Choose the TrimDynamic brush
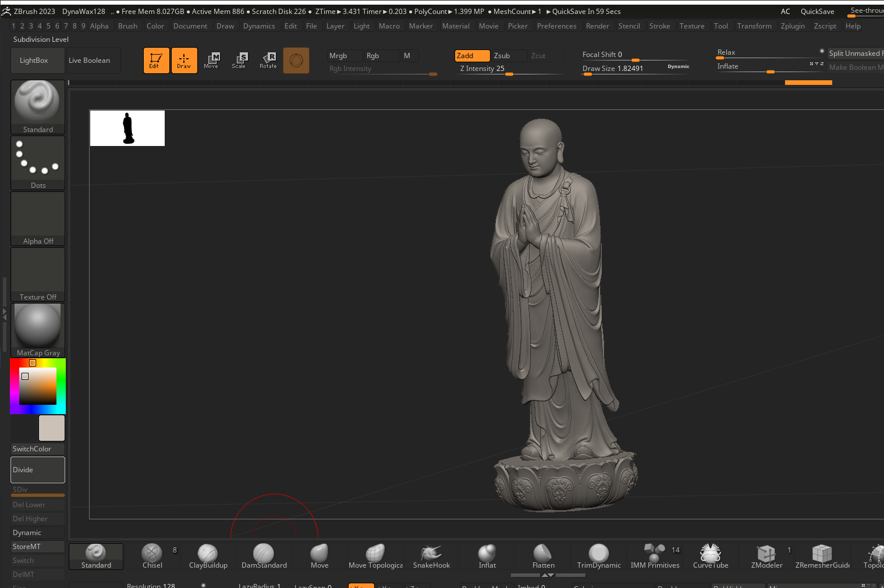Image resolution: width=884 pixels, height=588 pixels. [x=598, y=556]
